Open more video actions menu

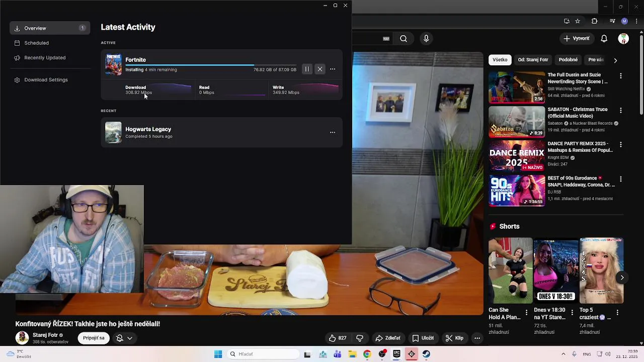(477, 338)
